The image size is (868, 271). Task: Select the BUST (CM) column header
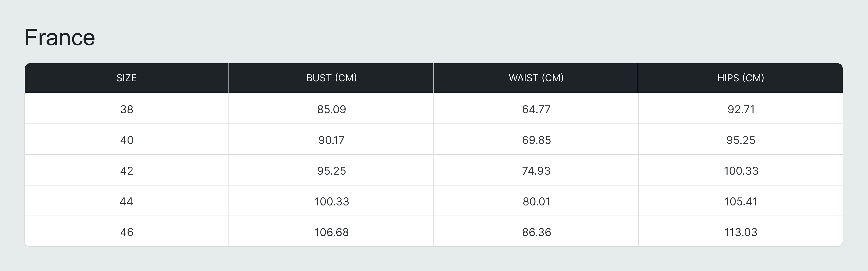(x=331, y=78)
